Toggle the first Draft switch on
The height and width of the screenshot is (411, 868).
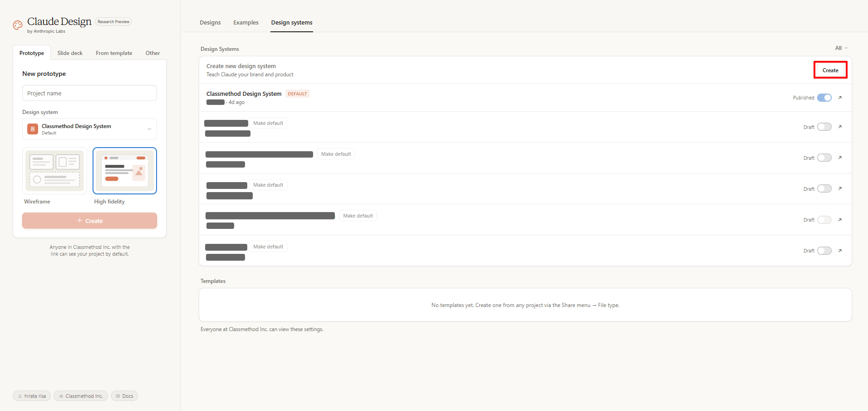(x=824, y=127)
